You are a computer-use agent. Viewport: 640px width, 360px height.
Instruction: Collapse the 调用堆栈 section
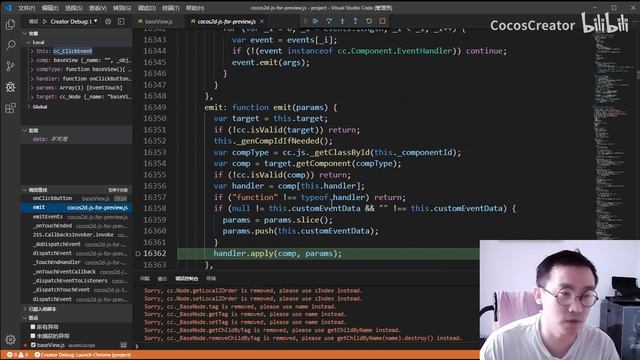pos(76,190)
